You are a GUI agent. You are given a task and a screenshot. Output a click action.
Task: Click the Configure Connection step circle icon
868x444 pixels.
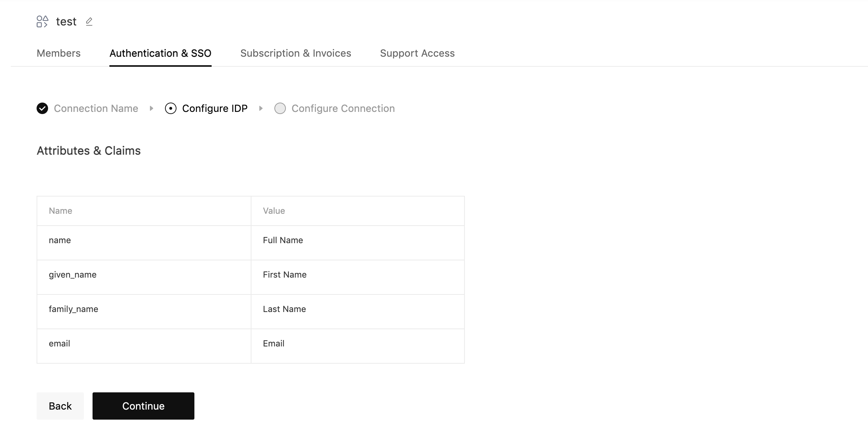(x=280, y=108)
